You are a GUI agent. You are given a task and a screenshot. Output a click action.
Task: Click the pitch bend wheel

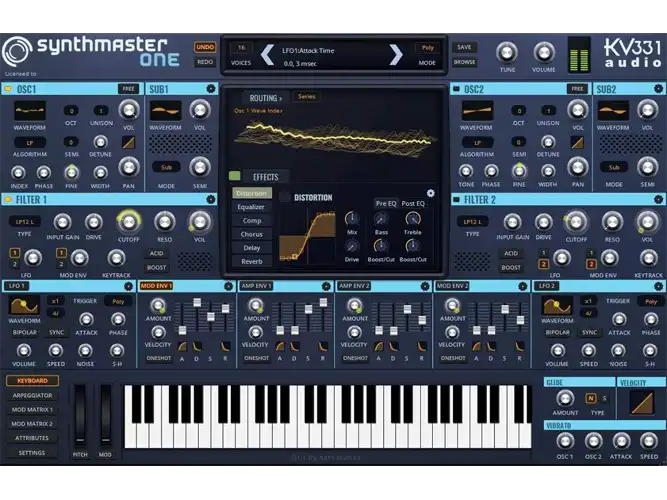pyautogui.click(x=80, y=415)
